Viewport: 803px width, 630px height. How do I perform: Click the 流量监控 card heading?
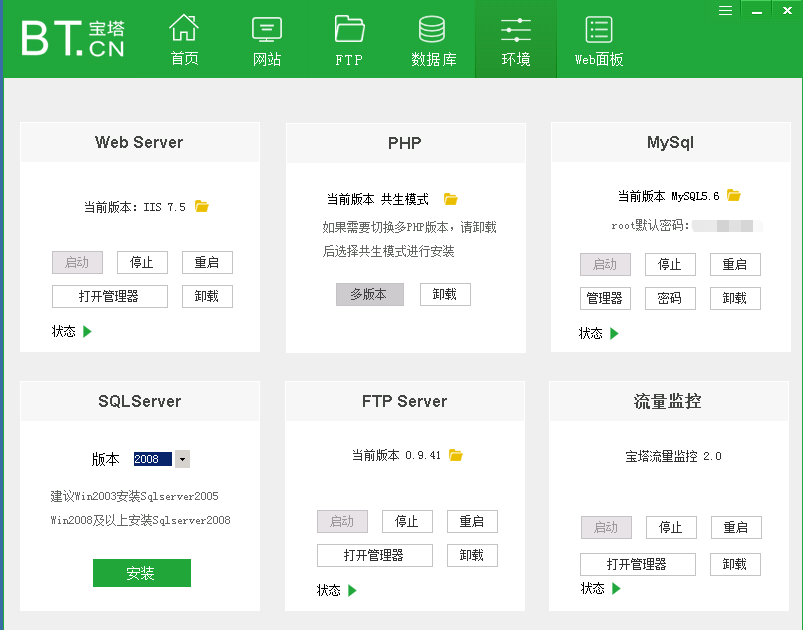click(668, 401)
